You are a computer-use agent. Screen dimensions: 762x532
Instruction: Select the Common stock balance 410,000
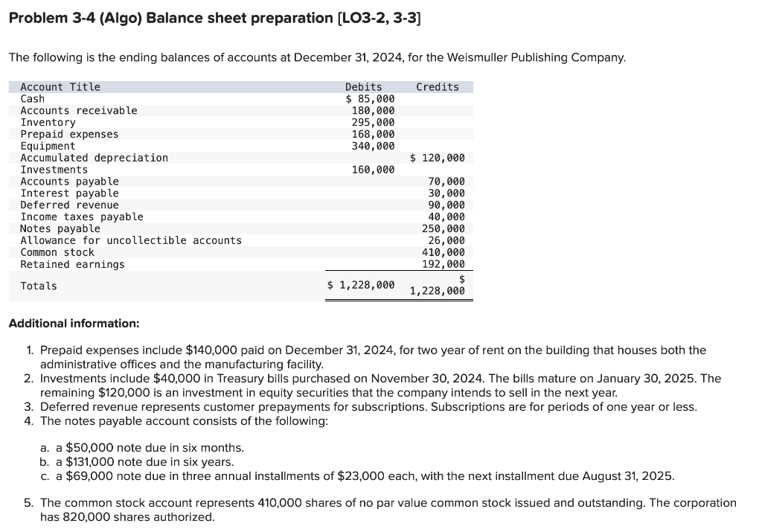click(x=446, y=252)
